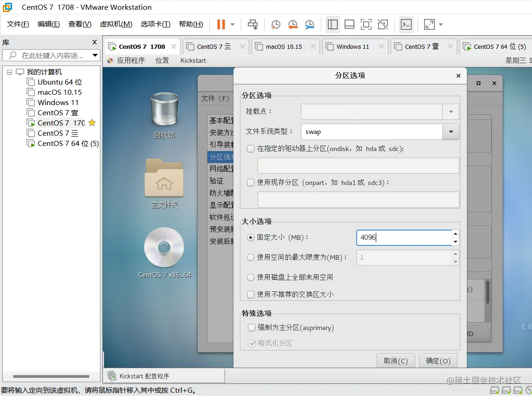
Task: Click the 主文件夹 home folder icon
Action: [165, 183]
